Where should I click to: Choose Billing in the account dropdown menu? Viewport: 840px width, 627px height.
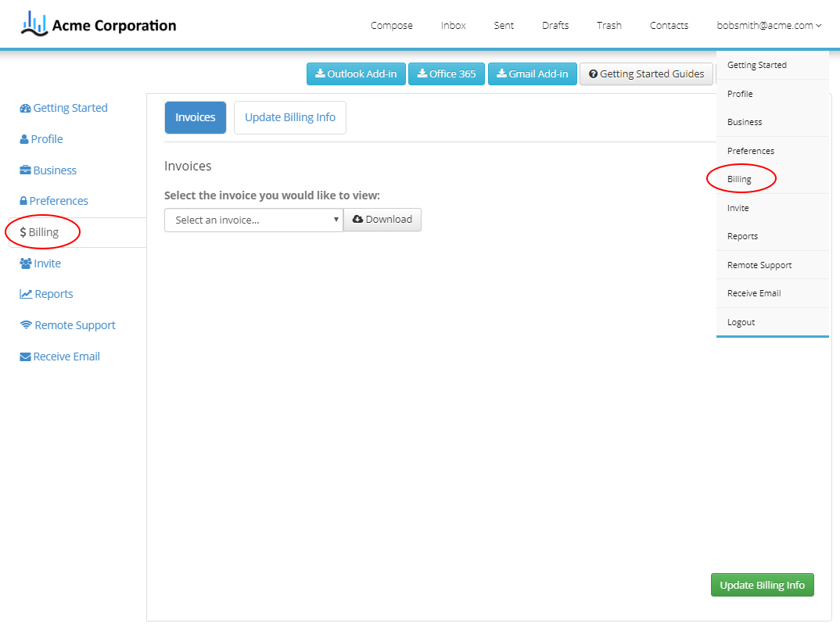coord(773,179)
